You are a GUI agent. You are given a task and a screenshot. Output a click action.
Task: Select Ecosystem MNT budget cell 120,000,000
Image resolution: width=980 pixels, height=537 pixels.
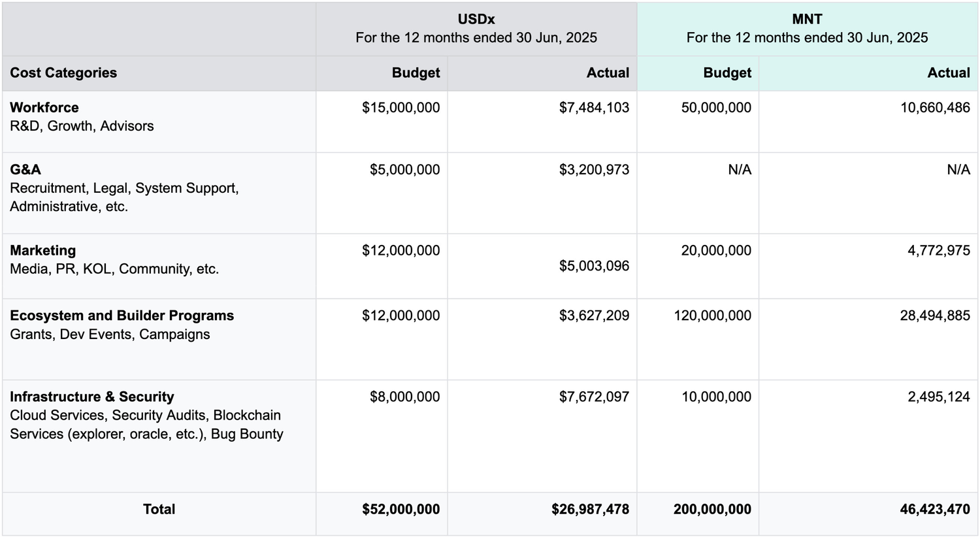712,316
